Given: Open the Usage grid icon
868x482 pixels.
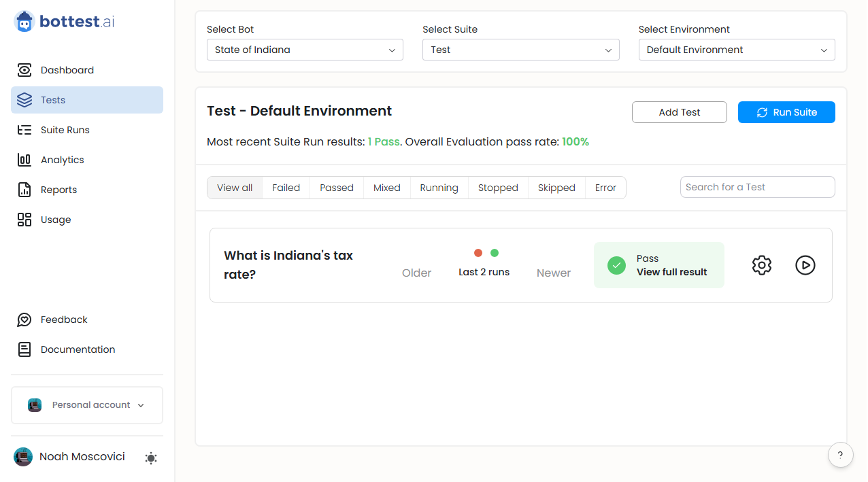Looking at the screenshot, I should 24,220.
